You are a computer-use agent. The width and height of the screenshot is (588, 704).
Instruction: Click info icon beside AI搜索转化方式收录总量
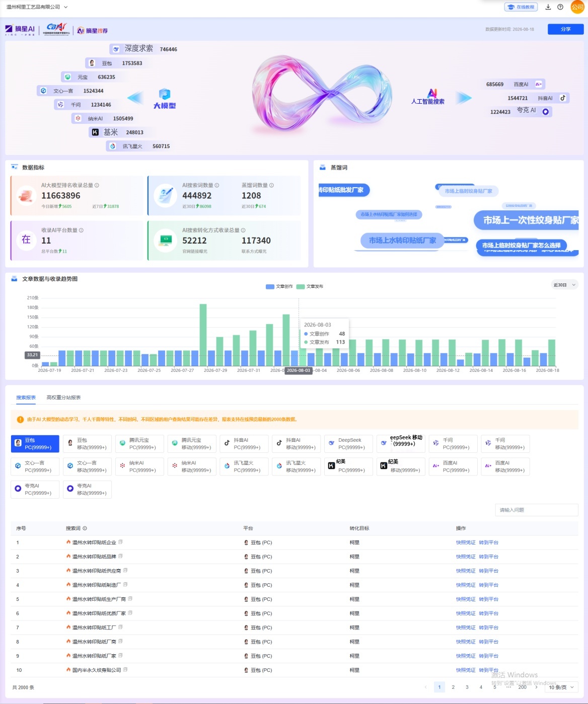243,230
